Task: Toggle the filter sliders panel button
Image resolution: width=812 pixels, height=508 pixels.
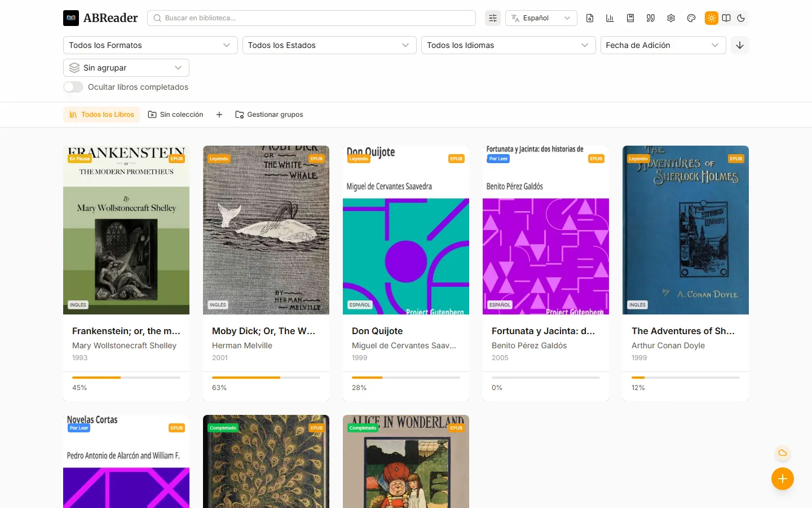Action: [493, 18]
